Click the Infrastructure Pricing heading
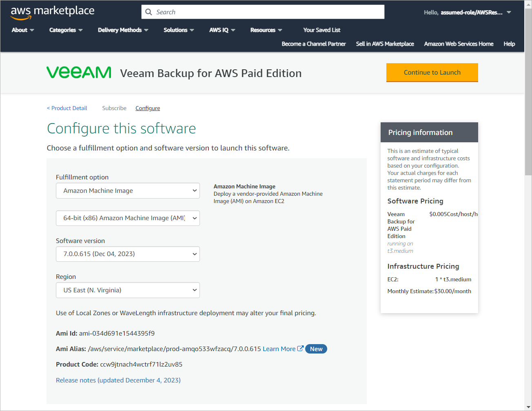Image resolution: width=532 pixels, height=411 pixels. 423,266
